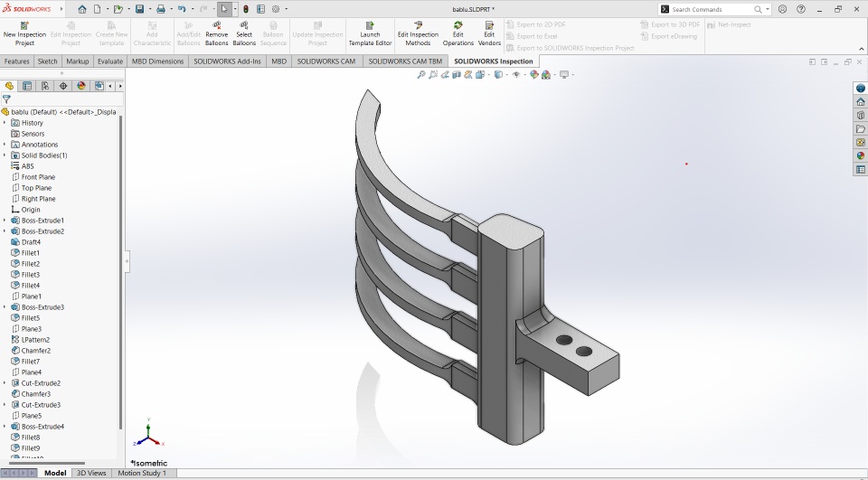
Task: Open Edit Vendors
Action: (x=489, y=33)
